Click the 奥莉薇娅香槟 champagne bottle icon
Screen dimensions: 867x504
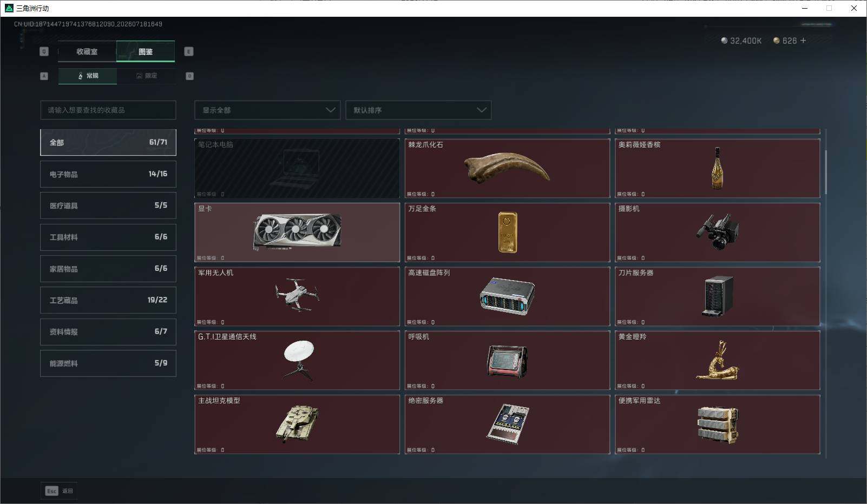(x=717, y=168)
